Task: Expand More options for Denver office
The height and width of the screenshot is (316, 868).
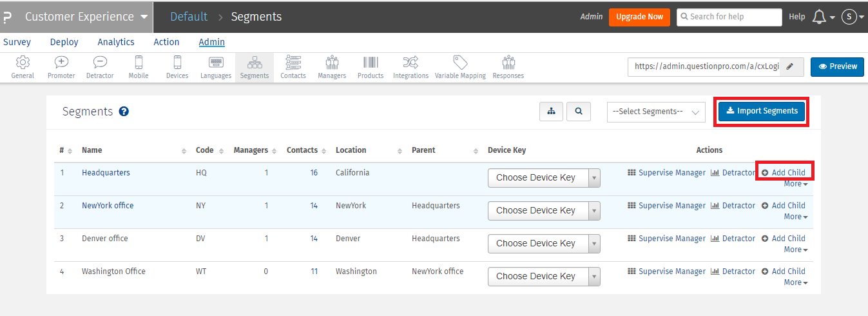Action: pyautogui.click(x=795, y=250)
